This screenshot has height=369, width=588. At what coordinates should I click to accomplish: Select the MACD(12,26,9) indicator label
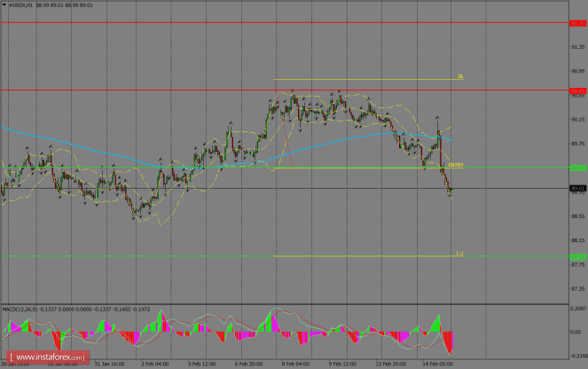click(x=20, y=310)
